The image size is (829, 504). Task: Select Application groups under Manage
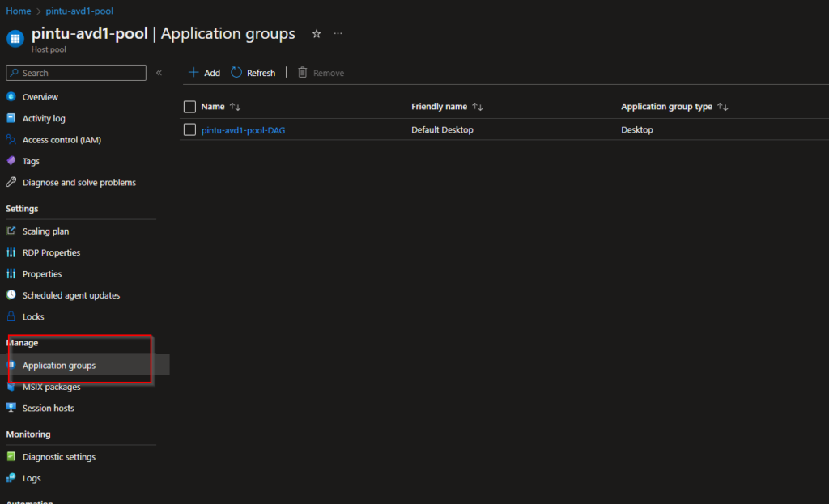point(59,366)
